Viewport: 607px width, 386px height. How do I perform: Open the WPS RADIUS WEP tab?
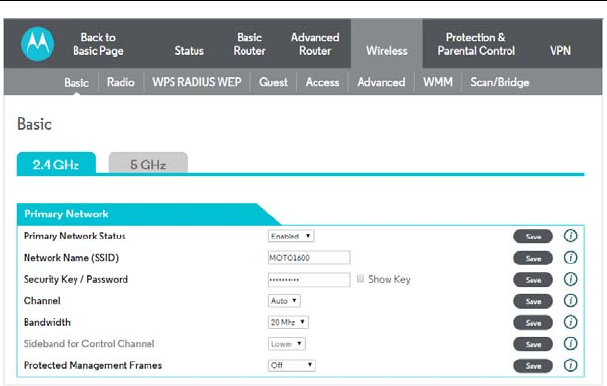(x=197, y=82)
